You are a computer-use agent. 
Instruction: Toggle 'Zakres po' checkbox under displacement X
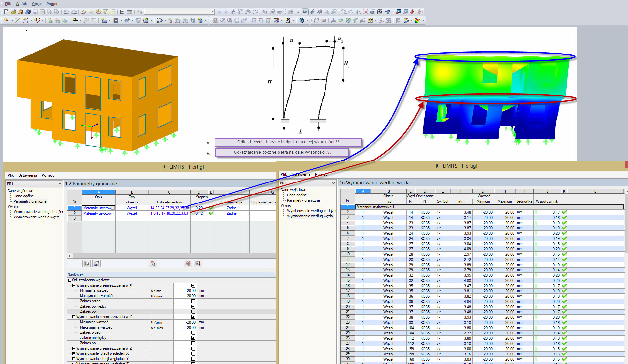pyautogui.click(x=193, y=312)
